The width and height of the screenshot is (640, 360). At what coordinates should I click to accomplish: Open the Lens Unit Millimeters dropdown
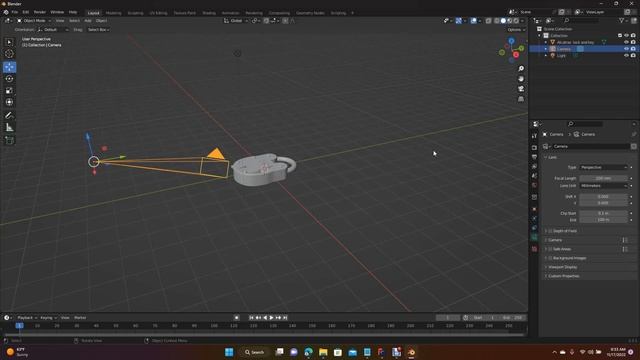[x=603, y=186]
